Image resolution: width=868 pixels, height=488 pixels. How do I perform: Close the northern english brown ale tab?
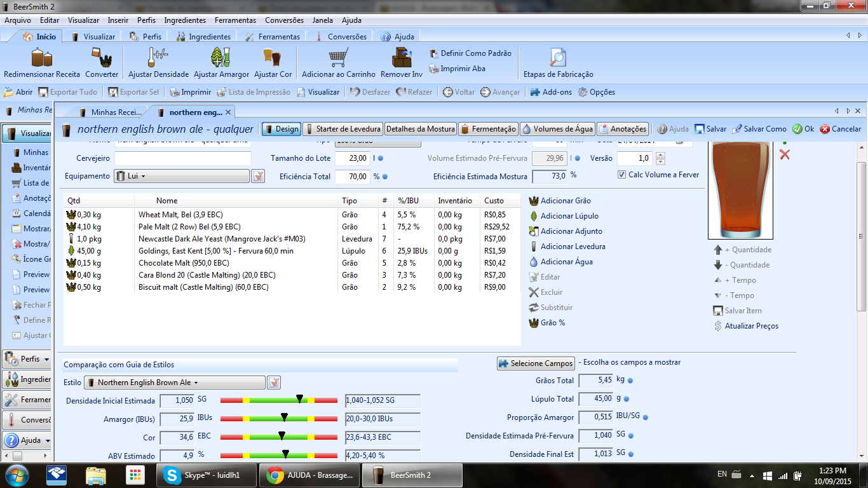pos(229,112)
